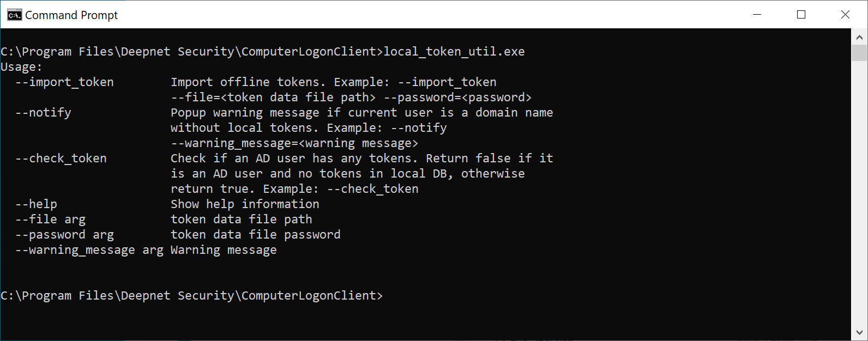This screenshot has height=341, width=868.
Task: Click the "Usage:" line
Action: click(x=21, y=67)
